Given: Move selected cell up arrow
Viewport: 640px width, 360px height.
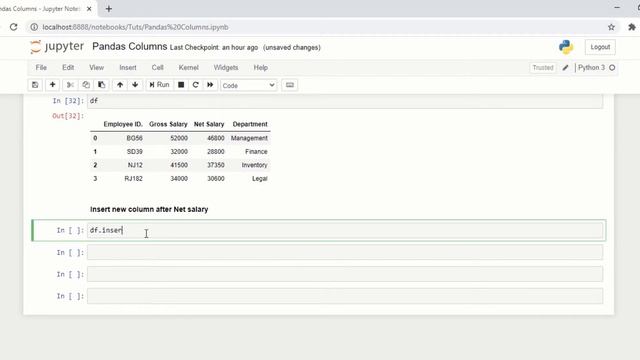Looking at the screenshot, I should coord(120,85).
